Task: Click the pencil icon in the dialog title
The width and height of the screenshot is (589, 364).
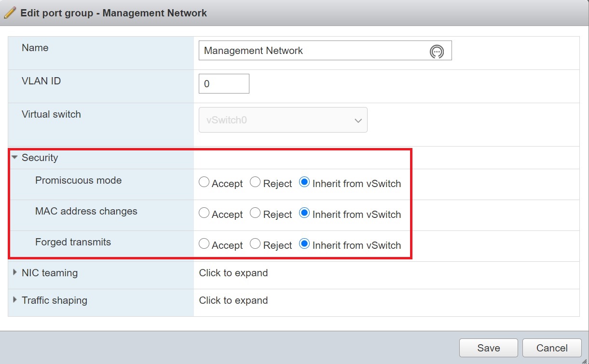Action: point(11,13)
